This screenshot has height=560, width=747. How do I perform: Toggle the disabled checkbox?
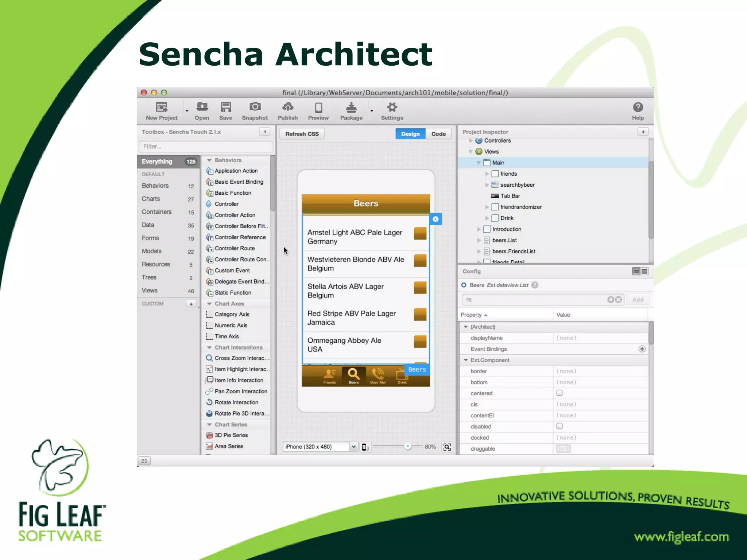560,426
